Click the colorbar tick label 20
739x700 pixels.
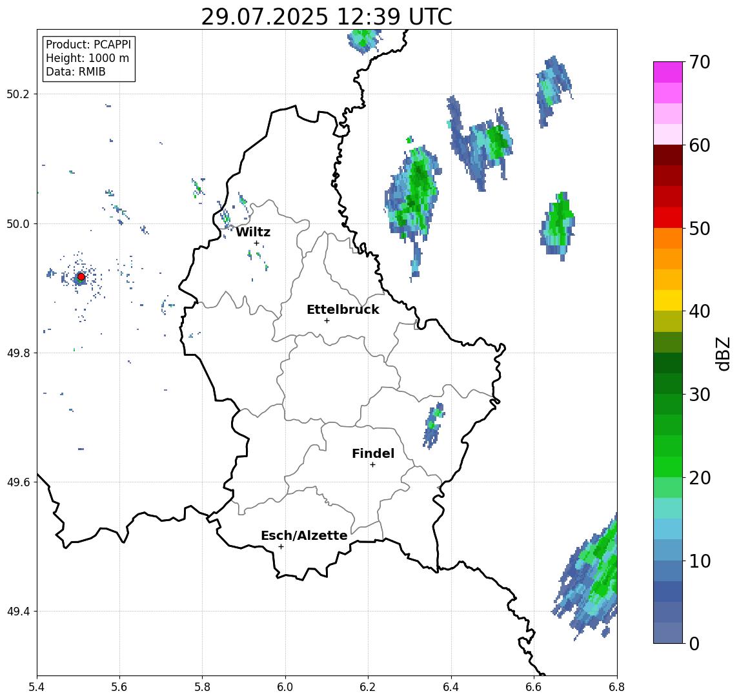700,478
